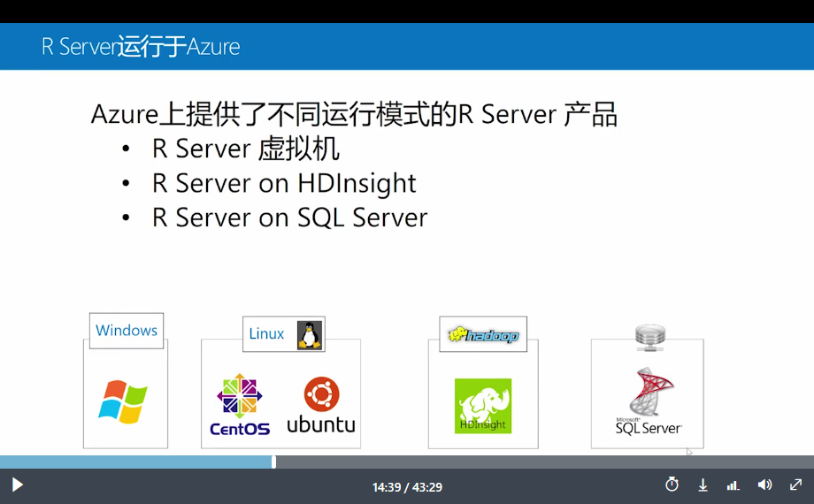Image resolution: width=814 pixels, height=504 pixels.
Task: Open the playback speed timer icon
Action: [672, 485]
